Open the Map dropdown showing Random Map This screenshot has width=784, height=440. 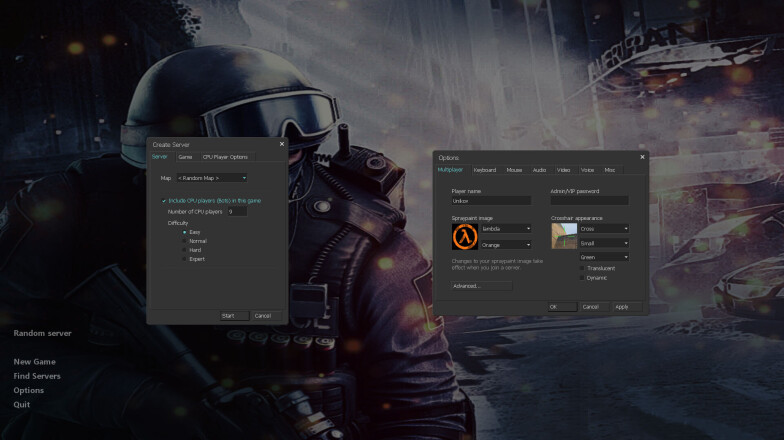tap(211, 178)
